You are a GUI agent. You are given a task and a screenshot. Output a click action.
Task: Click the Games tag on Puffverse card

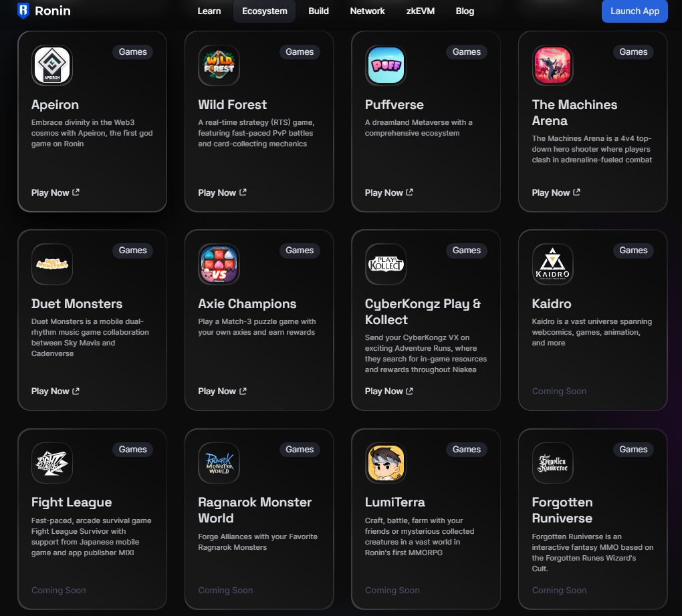(x=466, y=51)
